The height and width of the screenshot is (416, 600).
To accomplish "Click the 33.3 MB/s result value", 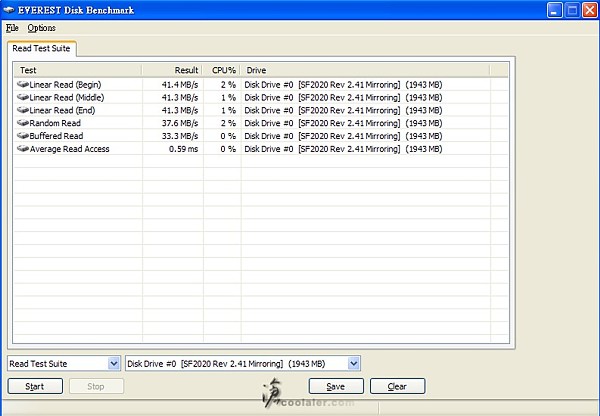I will [x=180, y=136].
